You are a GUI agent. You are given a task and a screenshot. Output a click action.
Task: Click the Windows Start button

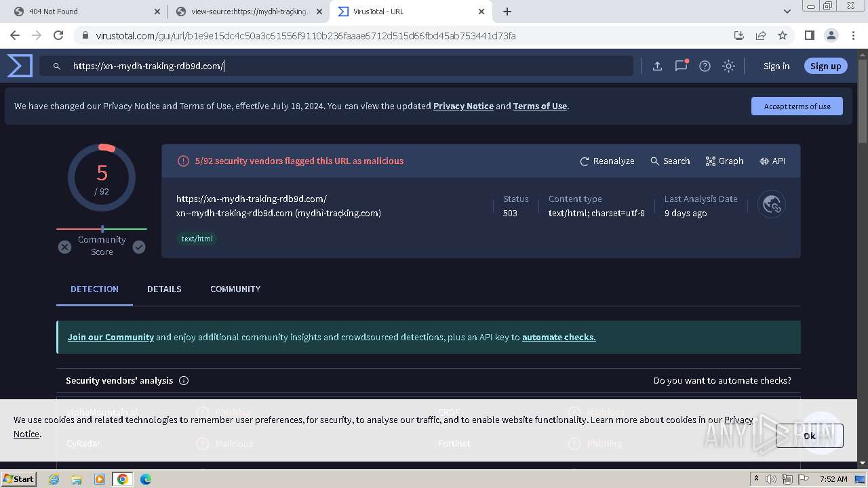tap(19, 479)
